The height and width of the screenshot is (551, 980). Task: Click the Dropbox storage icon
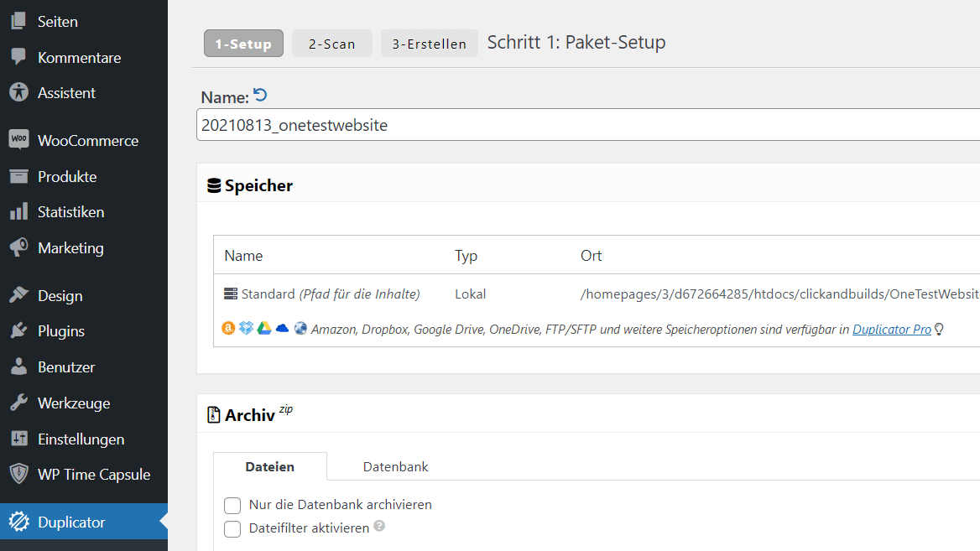click(246, 328)
